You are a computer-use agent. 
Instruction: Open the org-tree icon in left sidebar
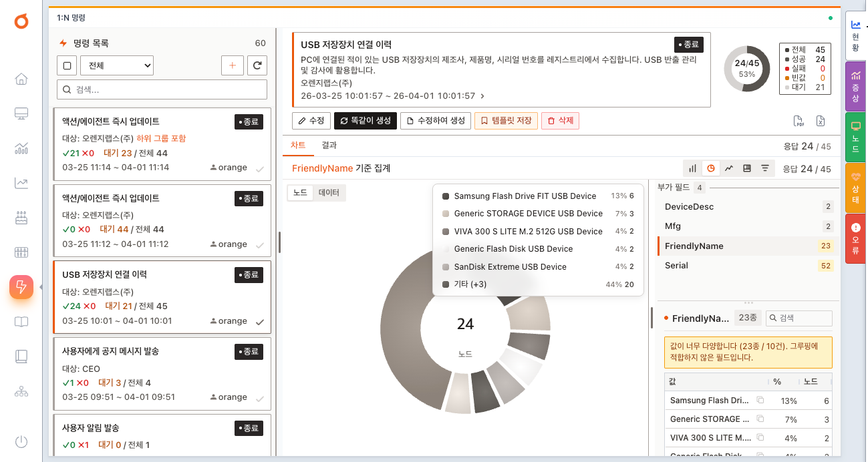point(21,391)
